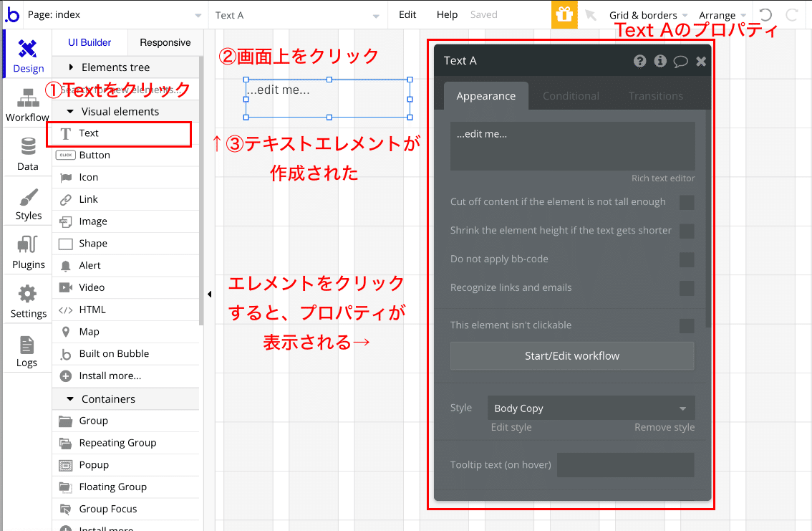Select the Built on Bubble element

[126, 354]
